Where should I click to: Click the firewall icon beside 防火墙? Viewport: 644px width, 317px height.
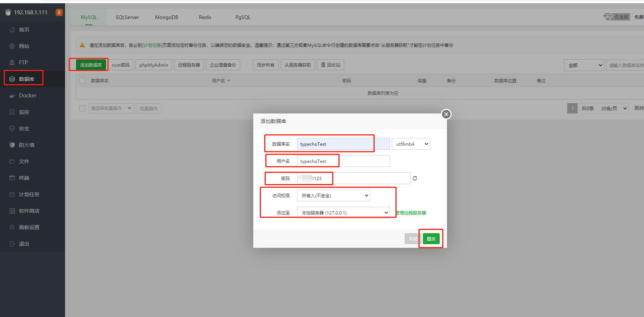tap(12, 145)
